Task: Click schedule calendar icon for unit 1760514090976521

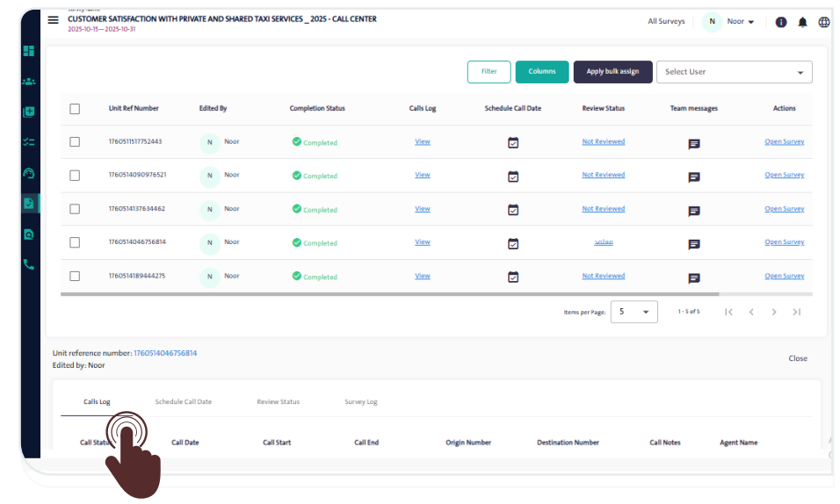Action: 513,176
